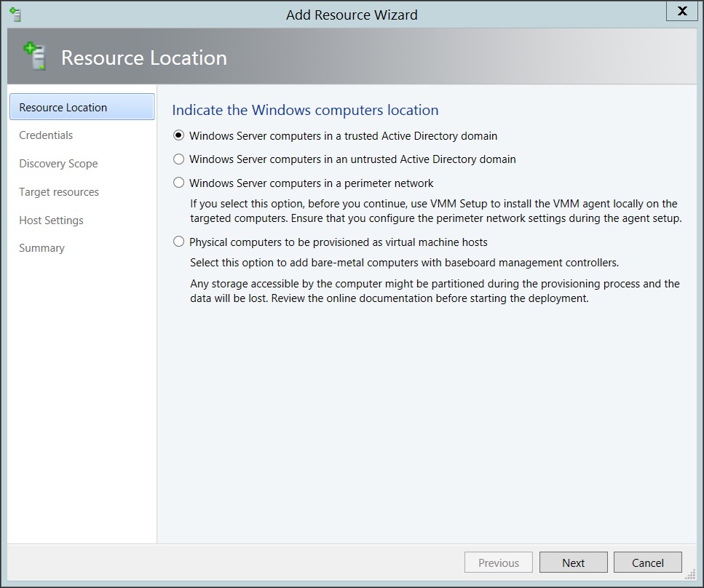
Task: Open the Resource Location step
Action: (x=82, y=107)
